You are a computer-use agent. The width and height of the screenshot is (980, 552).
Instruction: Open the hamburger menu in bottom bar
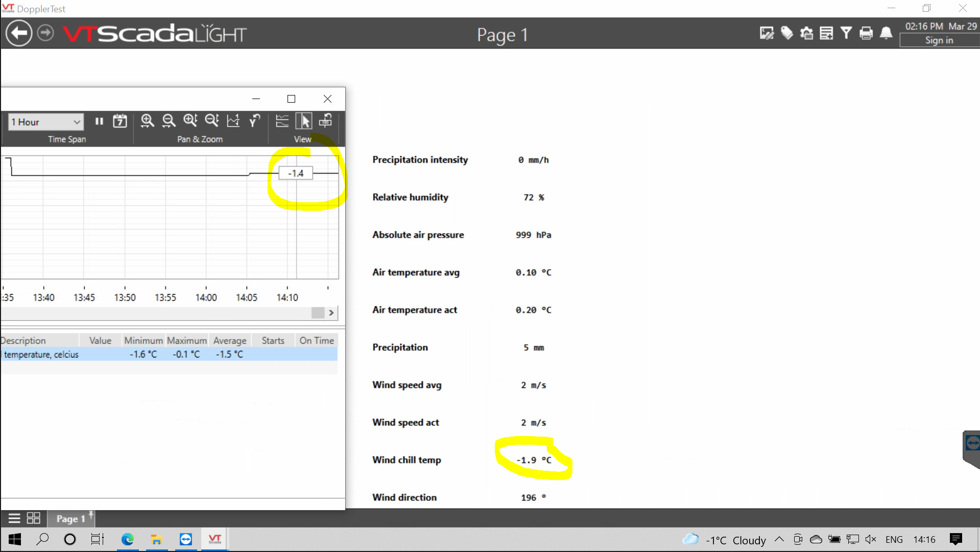coord(14,518)
